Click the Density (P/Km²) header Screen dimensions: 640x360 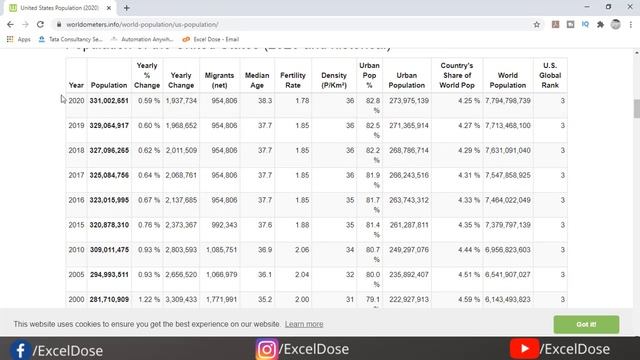tap(334, 80)
